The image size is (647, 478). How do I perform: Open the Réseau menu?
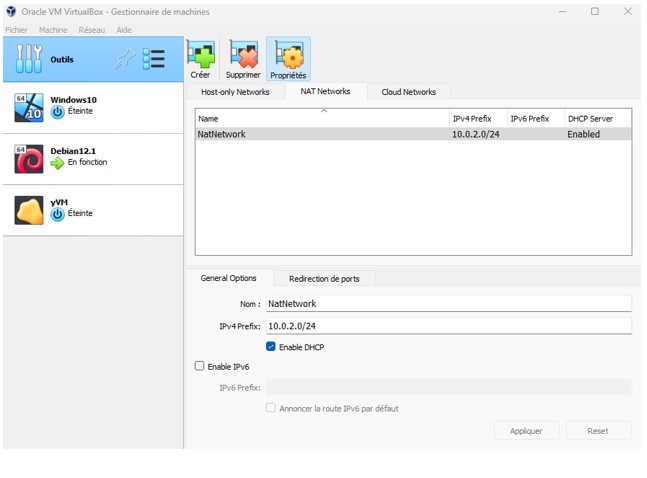[91, 30]
